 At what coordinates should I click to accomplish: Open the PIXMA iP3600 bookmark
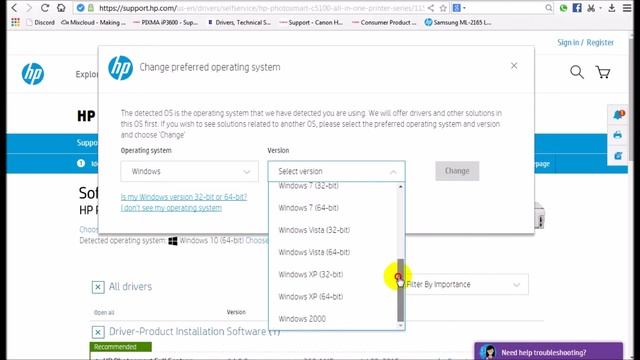point(166,22)
